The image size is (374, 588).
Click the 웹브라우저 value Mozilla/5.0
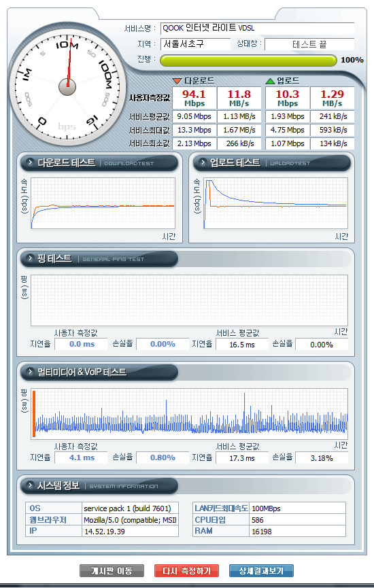130,520
